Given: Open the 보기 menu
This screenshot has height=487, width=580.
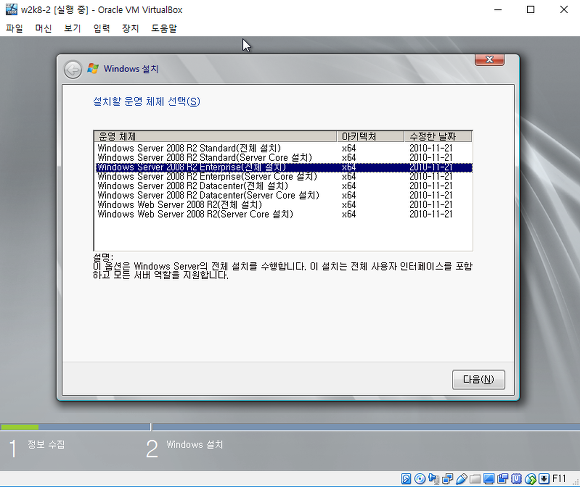Looking at the screenshot, I should point(72,28).
